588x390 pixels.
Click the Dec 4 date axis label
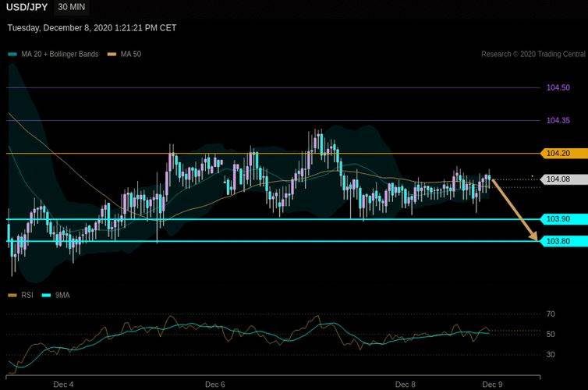(63, 385)
